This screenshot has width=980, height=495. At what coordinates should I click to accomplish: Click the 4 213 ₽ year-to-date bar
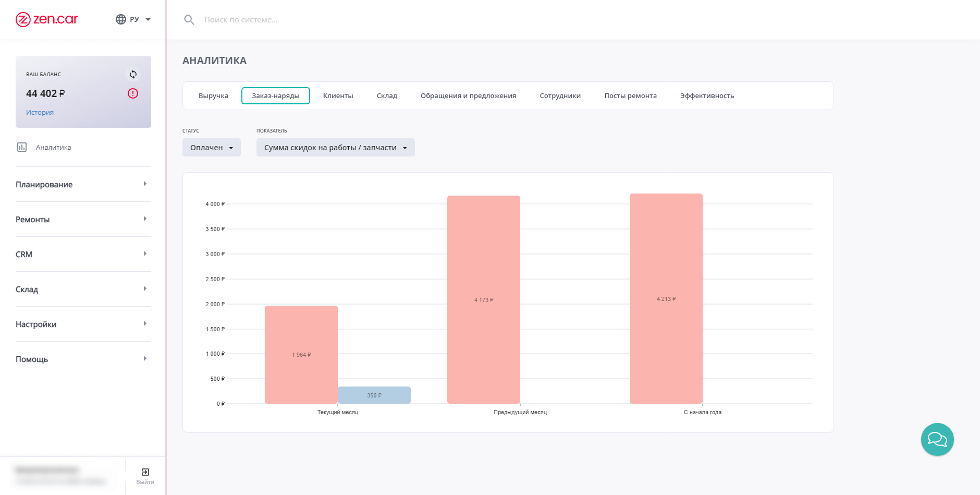click(666, 298)
